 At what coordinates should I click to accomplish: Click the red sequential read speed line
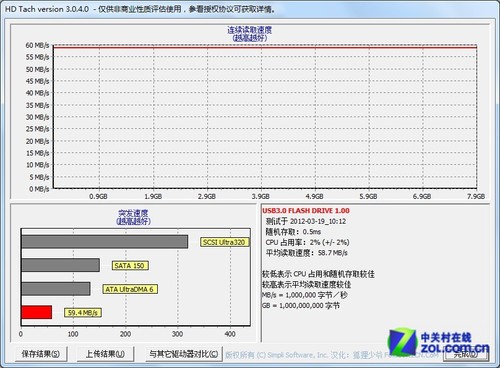265,47
